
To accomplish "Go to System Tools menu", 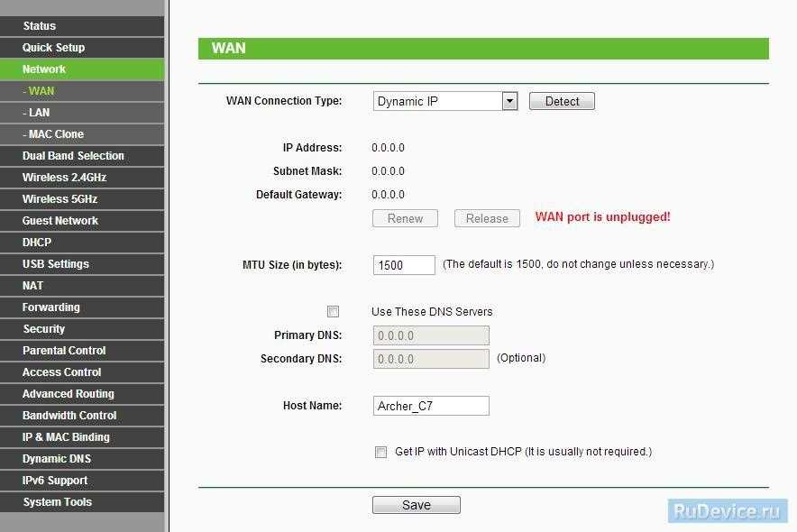I will click(x=82, y=502).
